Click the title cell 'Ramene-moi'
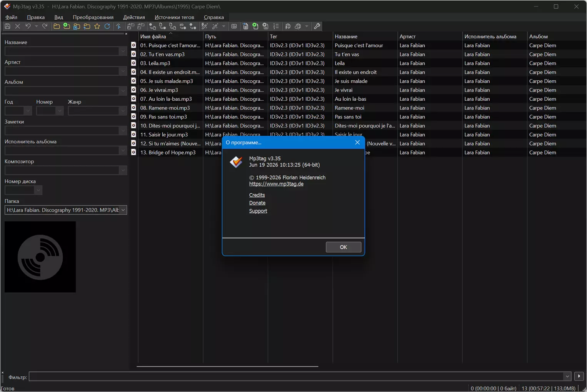The height and width of the screenshot is (392, 587). pos(349,108)
